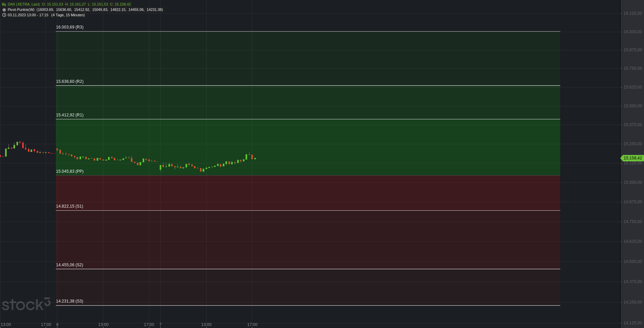This screenshot has width=644, height=328.
Task: Click the 15.045,83 (PP) pivot label
Action: [x=70, y=171]
